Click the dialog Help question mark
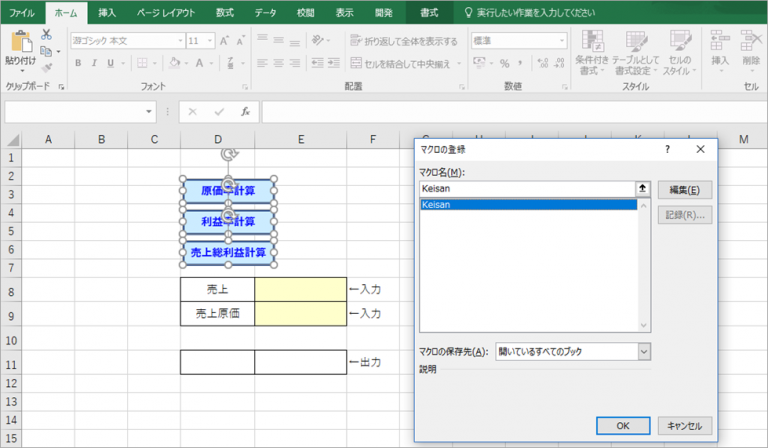Screen dimensions: 768x448 click(667, 149)
